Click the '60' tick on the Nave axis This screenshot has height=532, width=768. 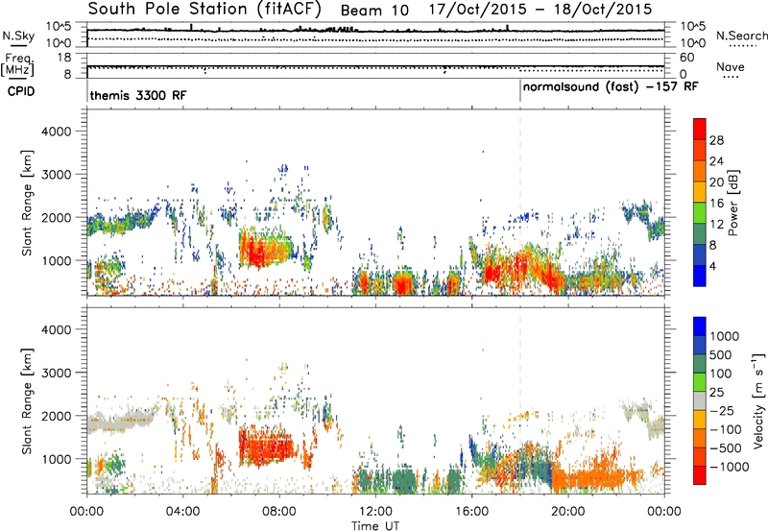(x=687, y=58)
